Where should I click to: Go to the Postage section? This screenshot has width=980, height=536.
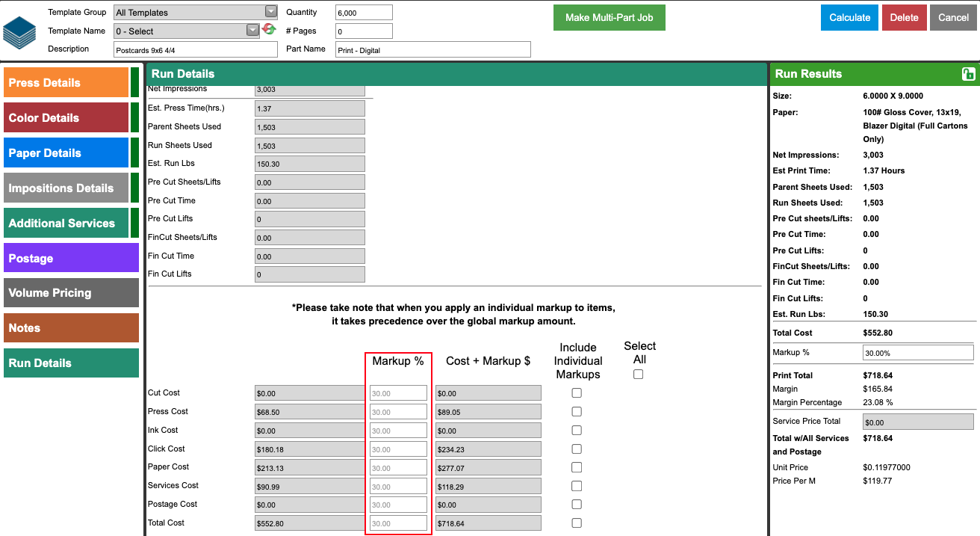click(71, 258)
